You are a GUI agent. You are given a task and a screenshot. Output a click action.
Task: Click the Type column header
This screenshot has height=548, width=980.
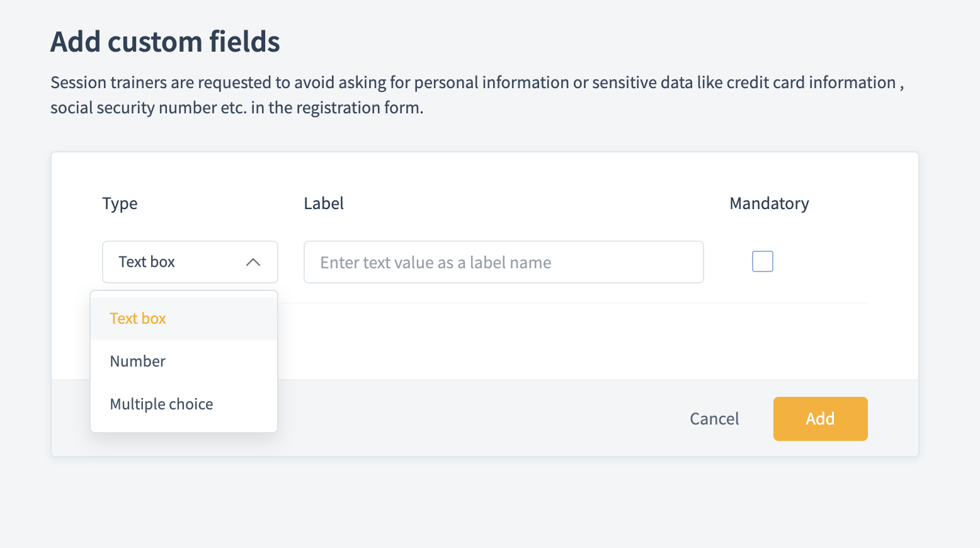(120, 203)
